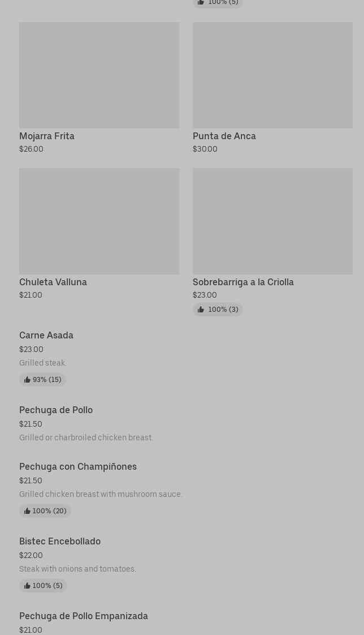Click thumbs-up icon under Sobrebarriga a la Criolla

(x=201, y=310)
